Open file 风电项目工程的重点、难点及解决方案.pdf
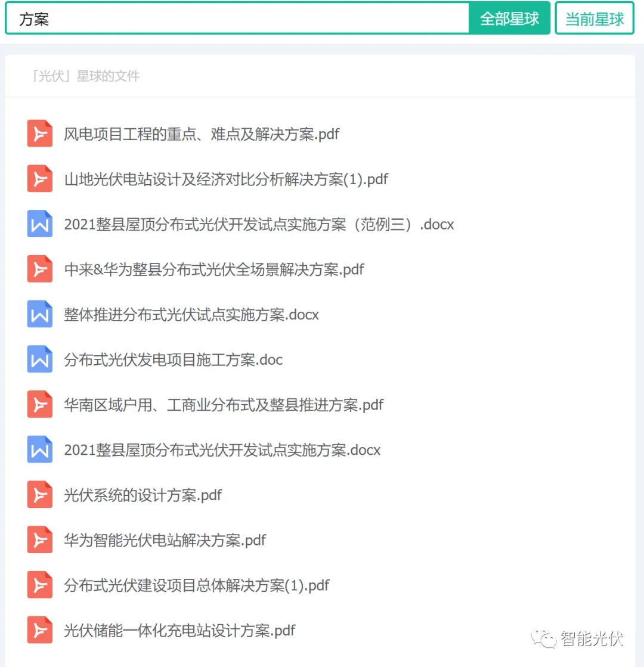 point(202,134)
